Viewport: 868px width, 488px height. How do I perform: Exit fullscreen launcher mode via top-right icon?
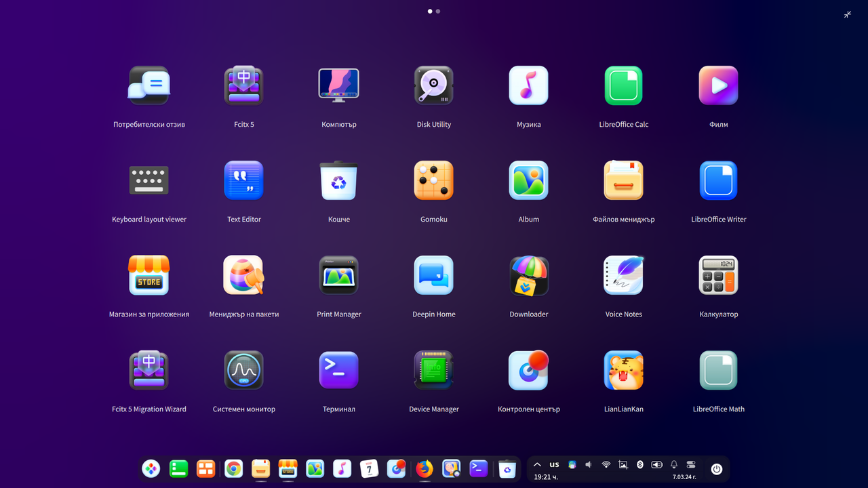click(848, 14)
